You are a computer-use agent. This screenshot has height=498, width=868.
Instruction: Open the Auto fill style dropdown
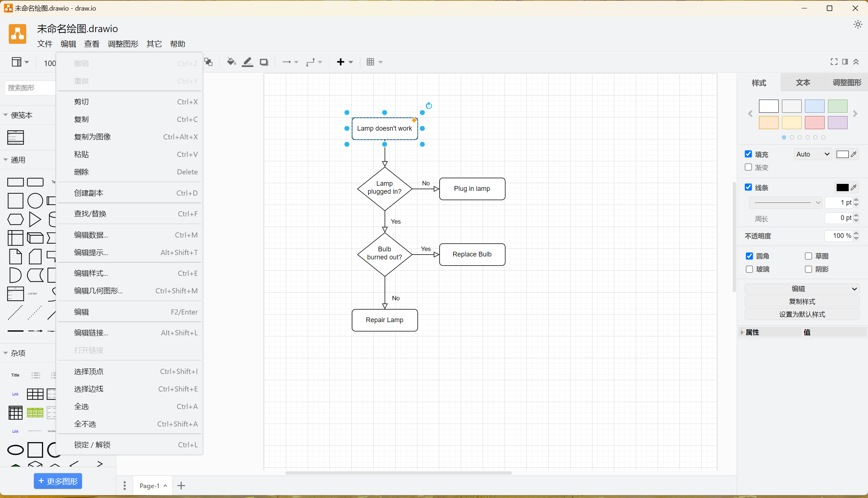pos(813,154)
